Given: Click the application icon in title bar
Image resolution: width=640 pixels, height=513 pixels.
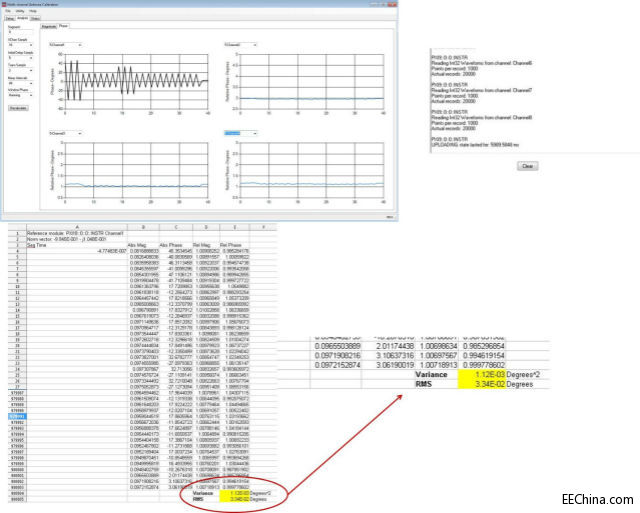Looking at the screenshot, I should tap(4, 4).
